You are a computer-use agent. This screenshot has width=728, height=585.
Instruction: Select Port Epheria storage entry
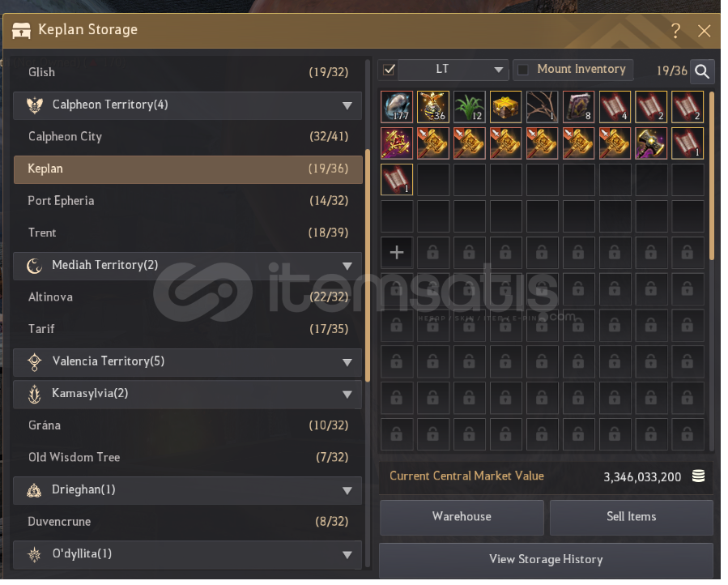[189, 203]
